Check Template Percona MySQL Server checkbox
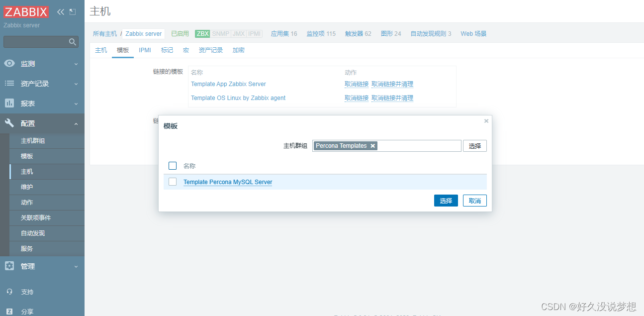The image size is (644, 316). [173, 182]
